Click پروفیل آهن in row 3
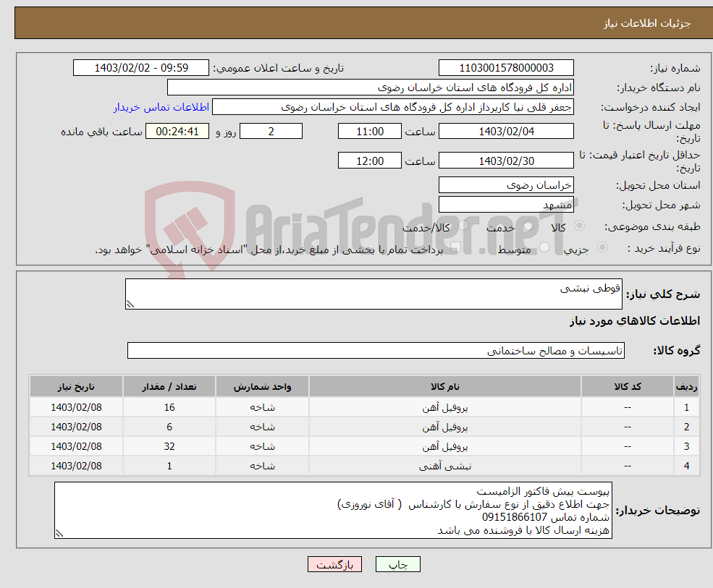Viewport: 713px width, 588px height. [x=444, y=447]
